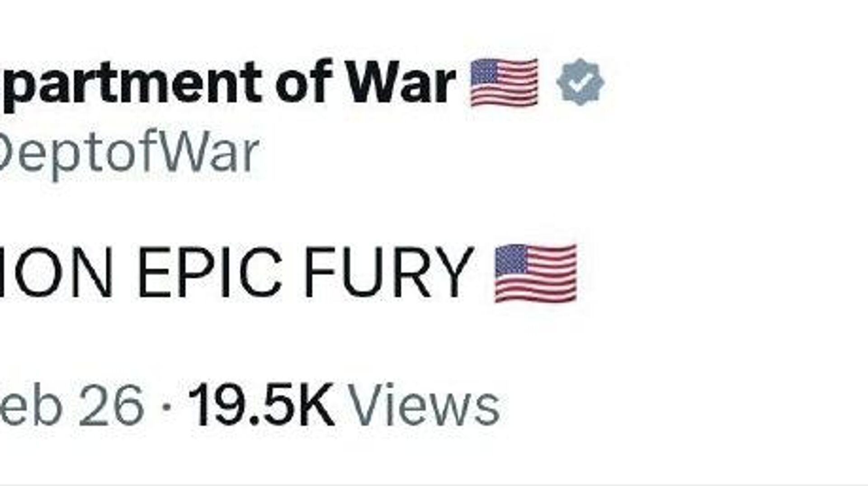Click the flag emoji after EPIC FURY

pos(536,273)
